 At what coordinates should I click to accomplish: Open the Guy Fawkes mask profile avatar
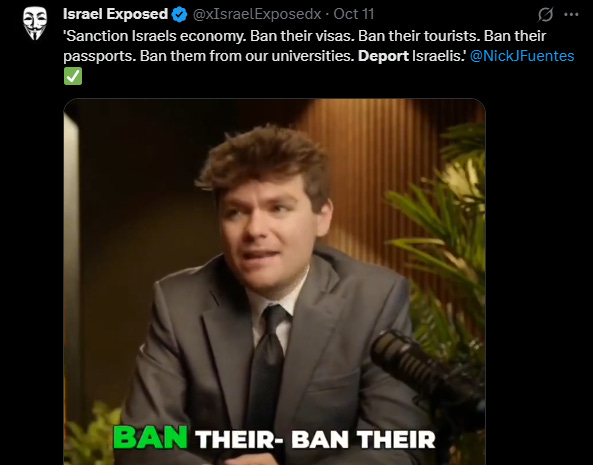(x=35, y=23)
